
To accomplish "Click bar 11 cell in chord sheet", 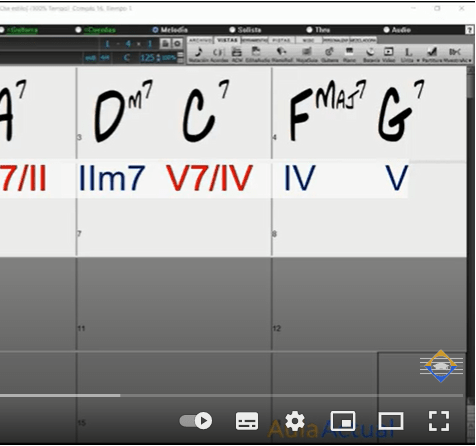I will (x=175, y=304).
